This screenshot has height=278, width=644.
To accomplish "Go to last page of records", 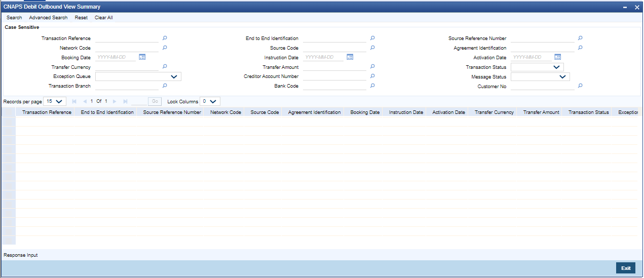I will (x=125, y=101).
